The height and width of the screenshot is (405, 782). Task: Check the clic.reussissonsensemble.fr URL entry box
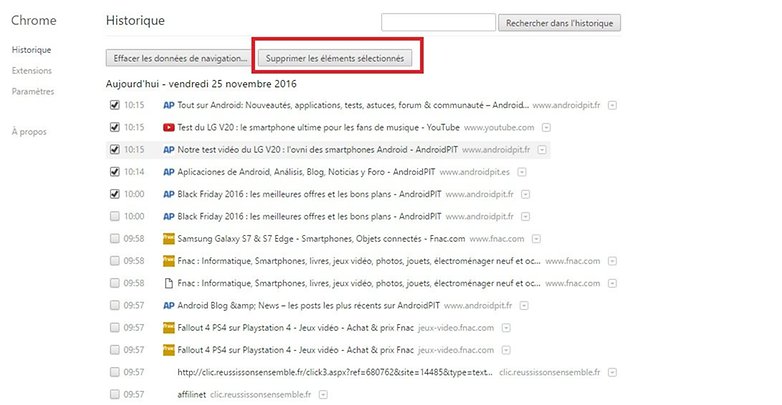click(115, 372)
